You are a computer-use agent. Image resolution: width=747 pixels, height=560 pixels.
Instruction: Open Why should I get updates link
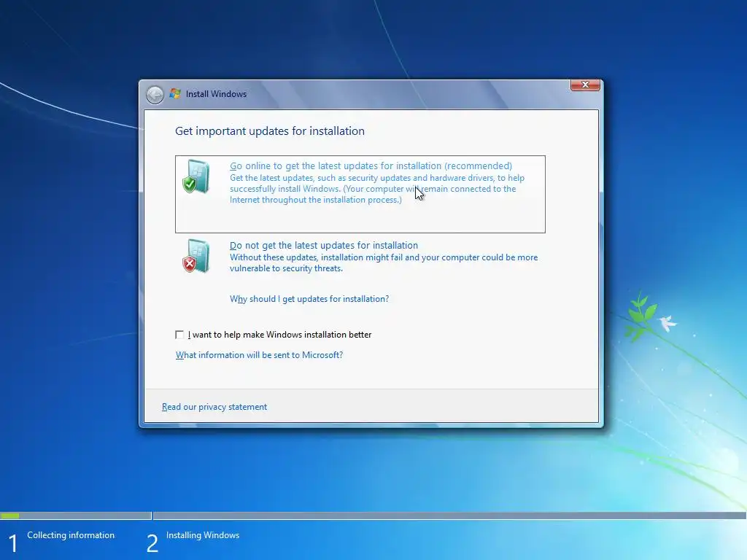pos(309,299)
